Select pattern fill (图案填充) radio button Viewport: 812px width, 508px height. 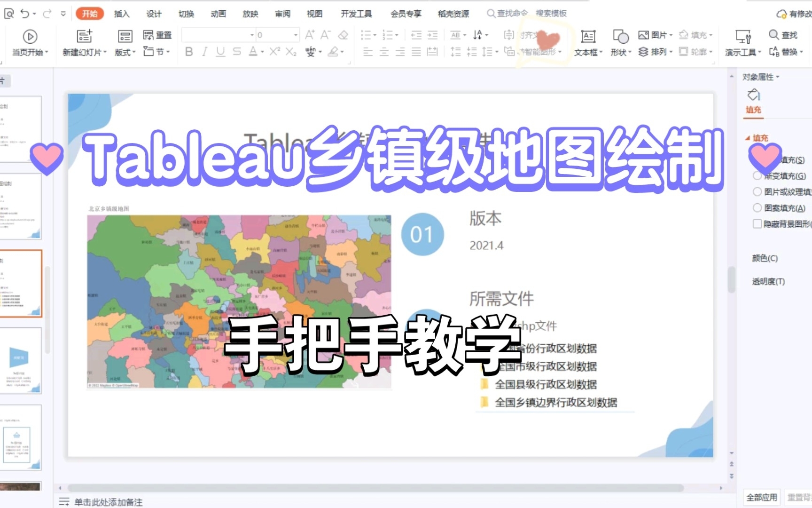757,208
